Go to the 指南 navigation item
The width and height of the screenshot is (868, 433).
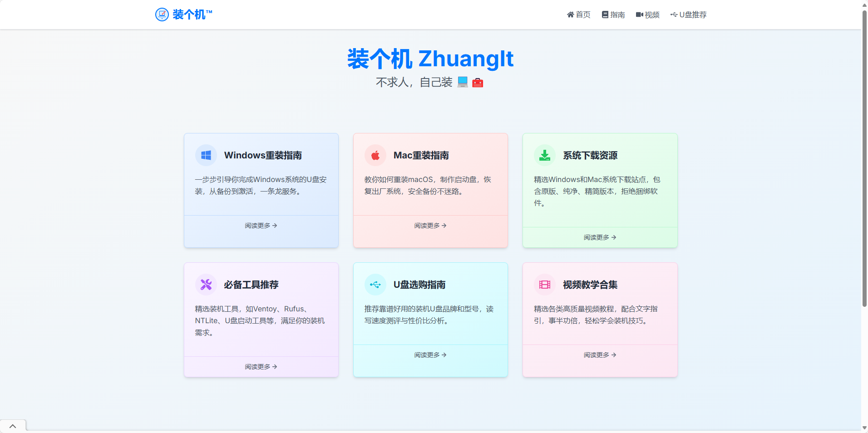613,15
